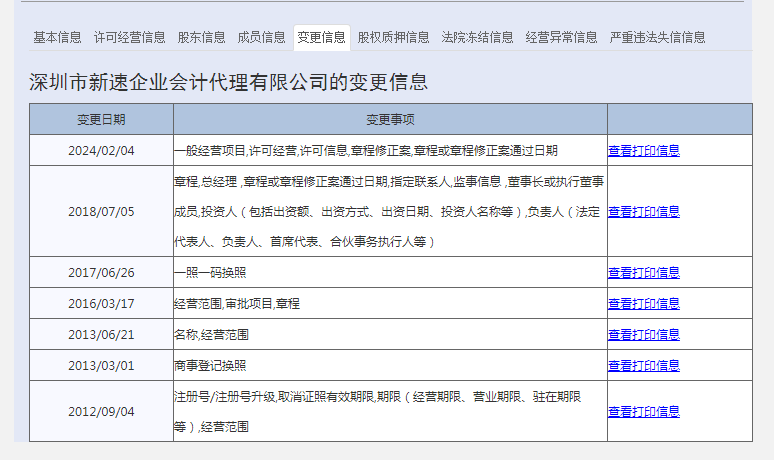Switch to the 许可经营信息 tab
The height and width of the screenshot is (460, 779).
click(x=130, y=37)
